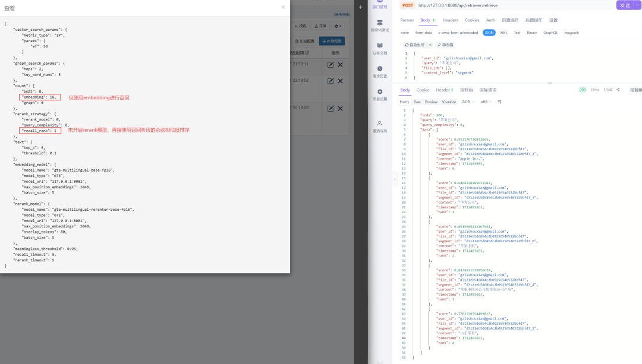Open 分享文档 in the sidebar
The height and width of the screenshot is (364, 642).
tap(380, 49)
